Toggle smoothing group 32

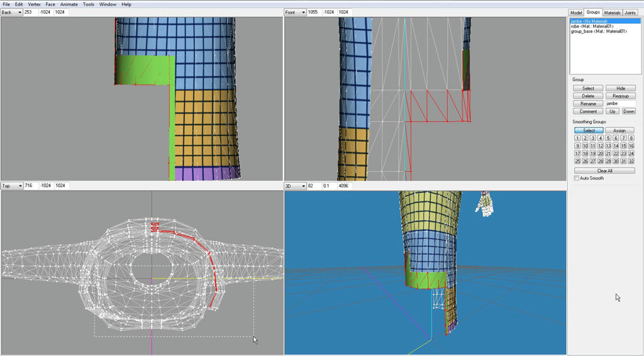pos(631,162)
